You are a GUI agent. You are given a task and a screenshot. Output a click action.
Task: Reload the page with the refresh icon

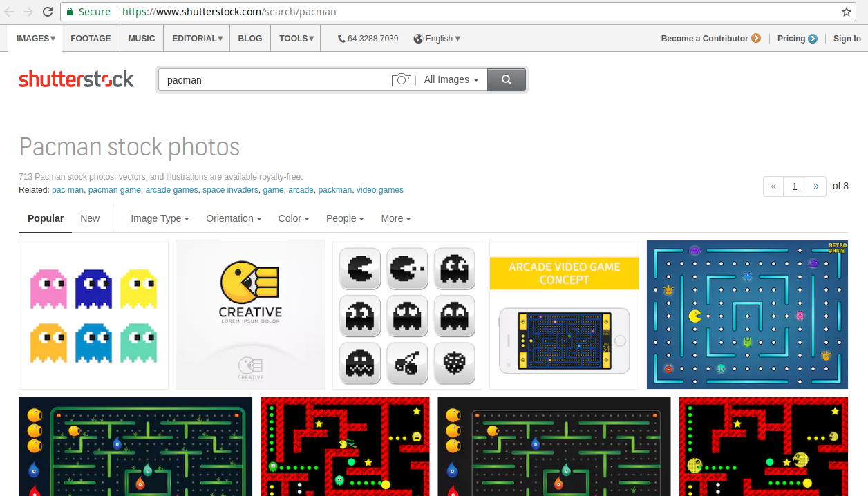coord(48,12)
